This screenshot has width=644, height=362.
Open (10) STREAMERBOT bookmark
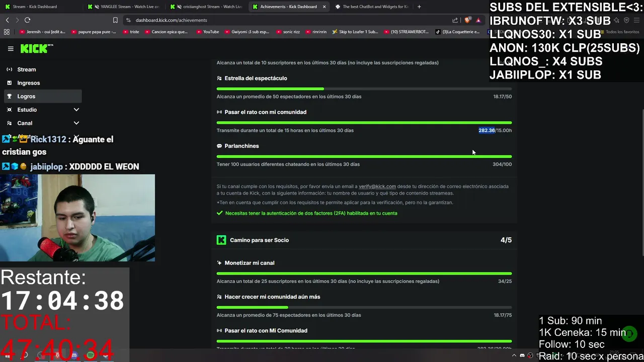click(x=406, y=32)
